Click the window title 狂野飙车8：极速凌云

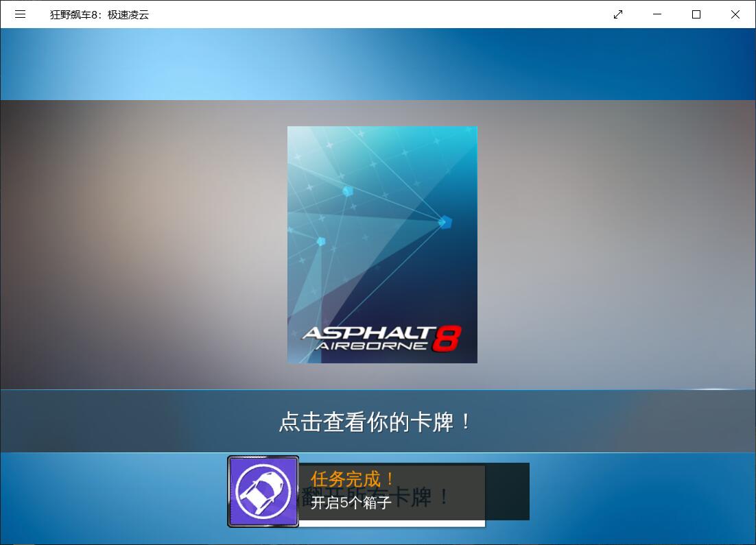click(x=99, y=15)
